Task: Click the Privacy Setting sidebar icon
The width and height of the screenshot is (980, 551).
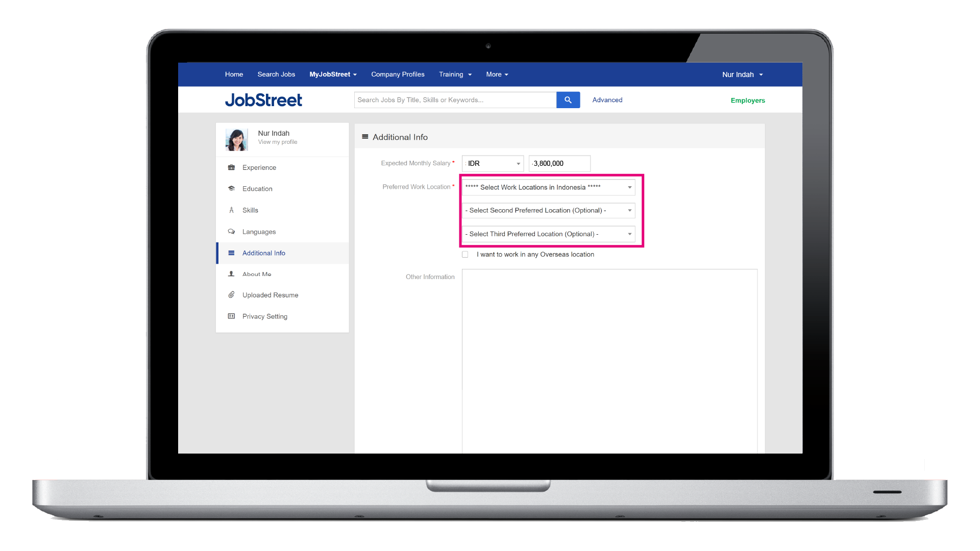Action: tap(232, 315)
